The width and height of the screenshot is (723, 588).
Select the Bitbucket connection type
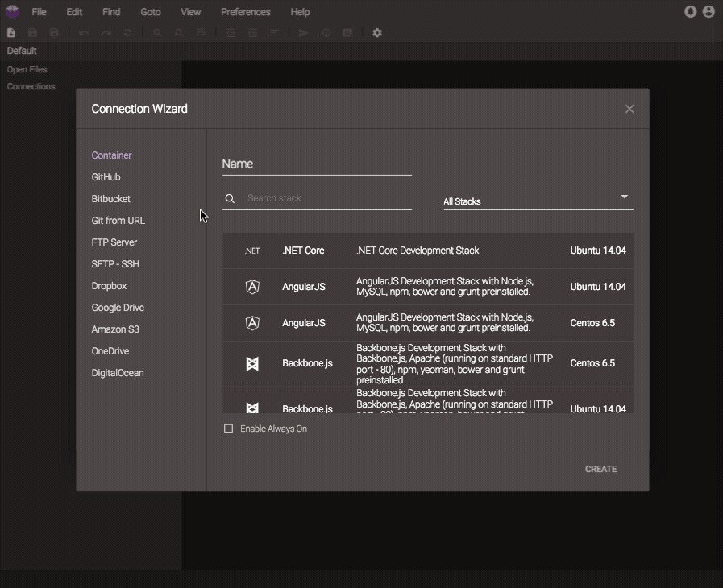110,199
